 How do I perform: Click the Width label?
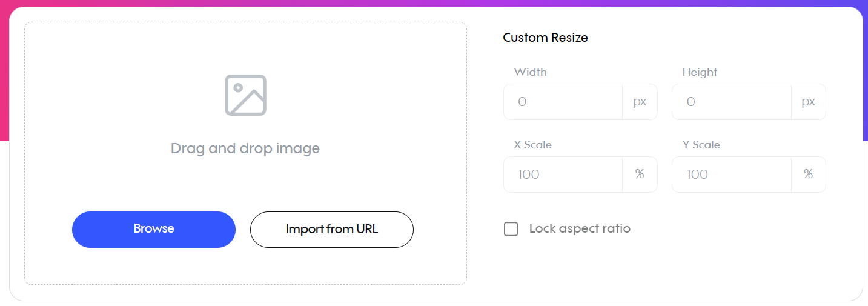click(x=531, y=72)
